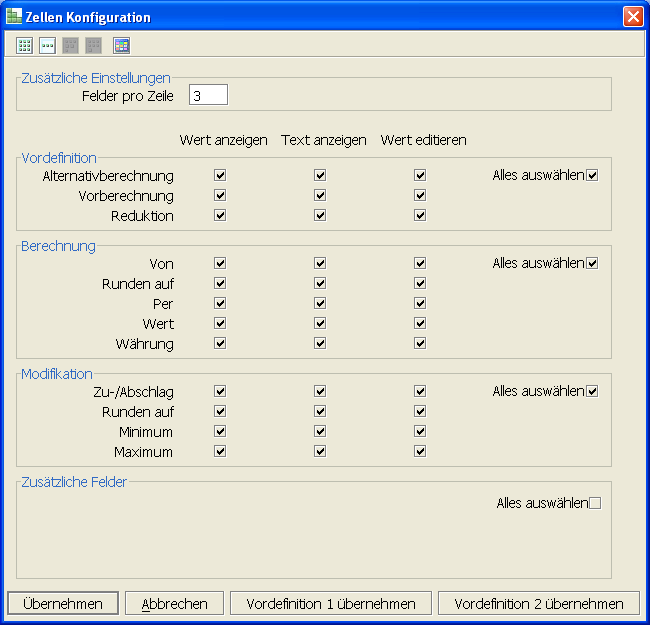
Task: Toggle Text anzeigen for Reduktion row
Action: [x=320, y=216]
